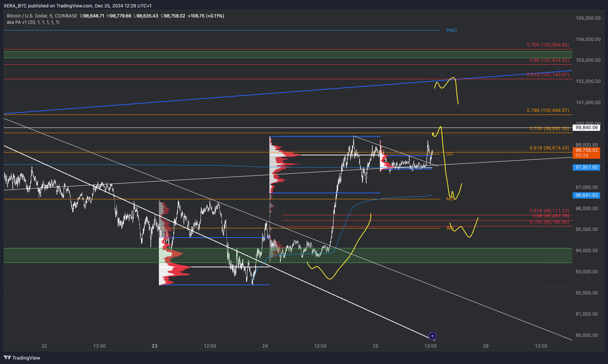Select the WO line label

[x=449, y=228]
